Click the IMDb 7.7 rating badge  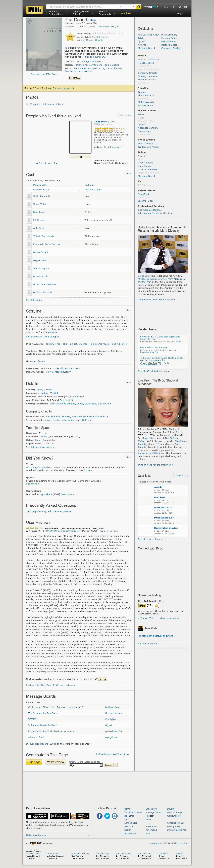(x=148, y=606)
